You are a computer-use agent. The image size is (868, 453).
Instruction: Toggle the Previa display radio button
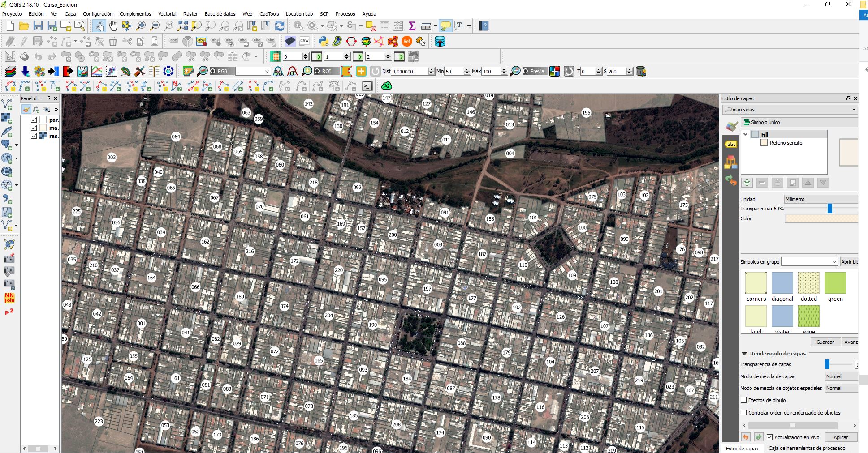tap(525, 71)
